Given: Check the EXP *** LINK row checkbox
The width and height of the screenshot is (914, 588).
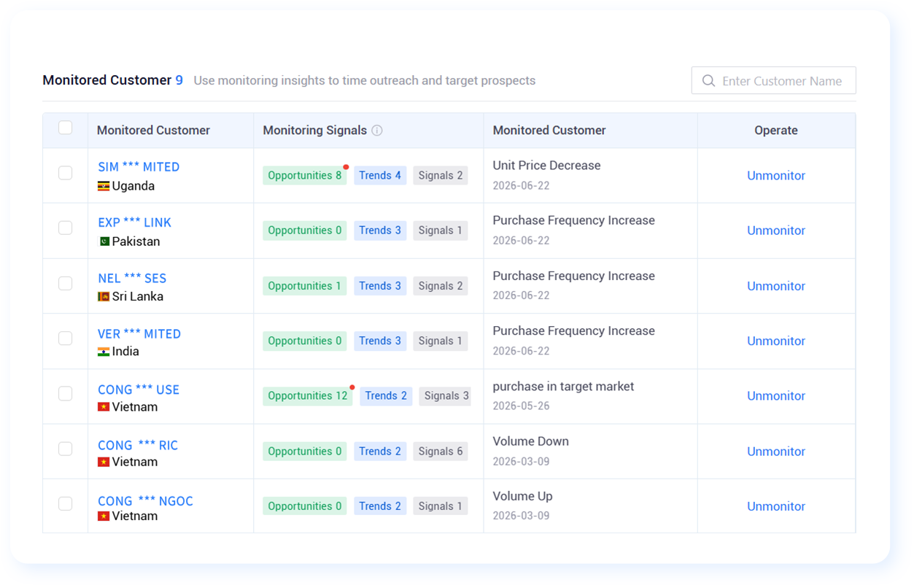Looking at the screenshot, I should click(x=66, y=228).
